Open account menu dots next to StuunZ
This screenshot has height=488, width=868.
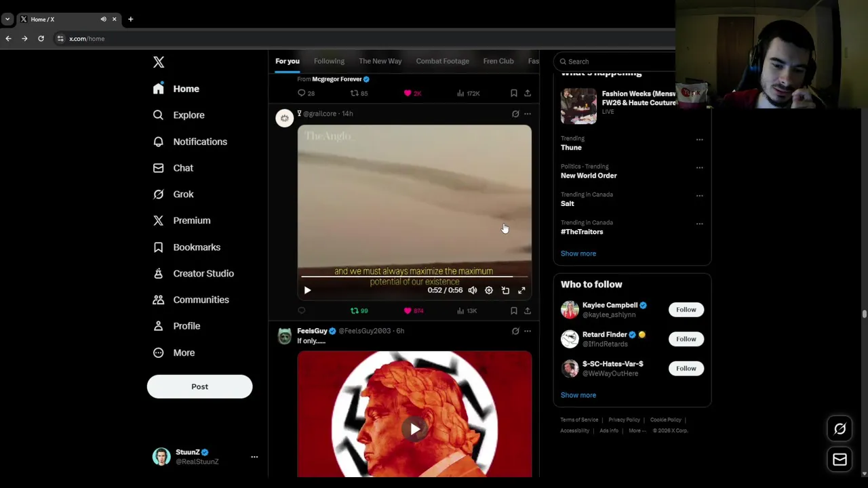254,457
